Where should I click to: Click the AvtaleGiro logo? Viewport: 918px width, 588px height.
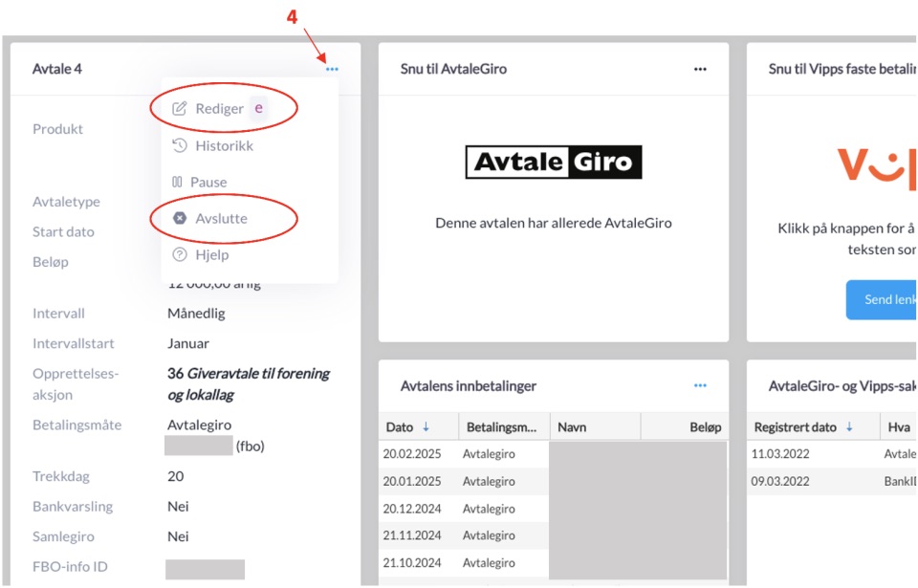point(553,163)
